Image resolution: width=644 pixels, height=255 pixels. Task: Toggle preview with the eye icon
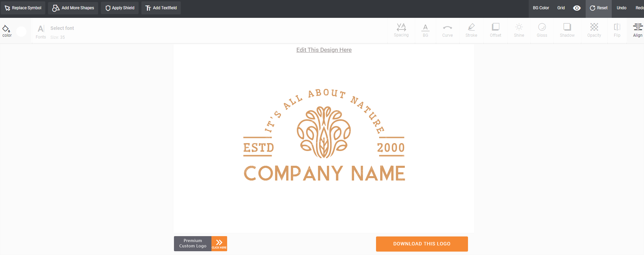[x=577, y=8]
